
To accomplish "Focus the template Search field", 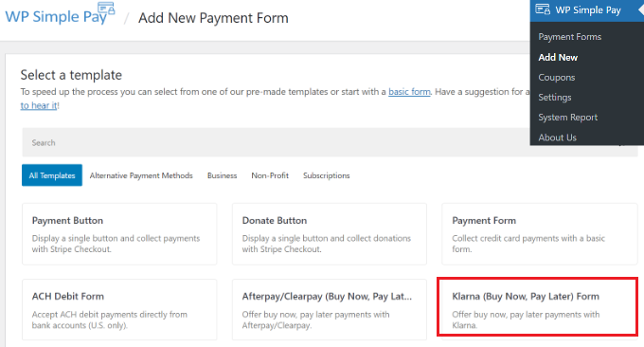I will (x=276, y=142).
